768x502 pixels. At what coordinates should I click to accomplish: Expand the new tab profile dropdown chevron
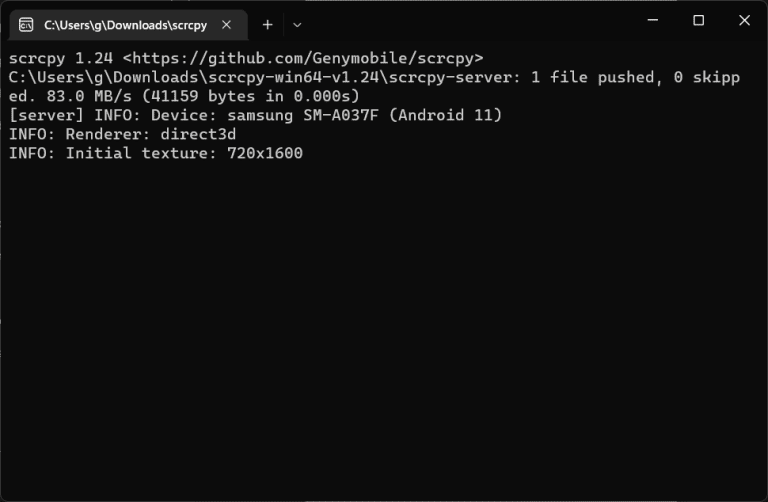pyautogui.click(x=297, y=25)
